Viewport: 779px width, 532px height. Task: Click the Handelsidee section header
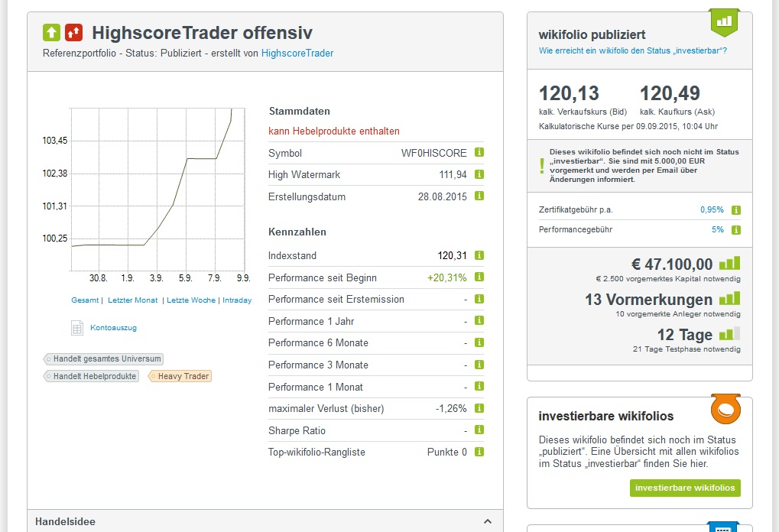265,521
